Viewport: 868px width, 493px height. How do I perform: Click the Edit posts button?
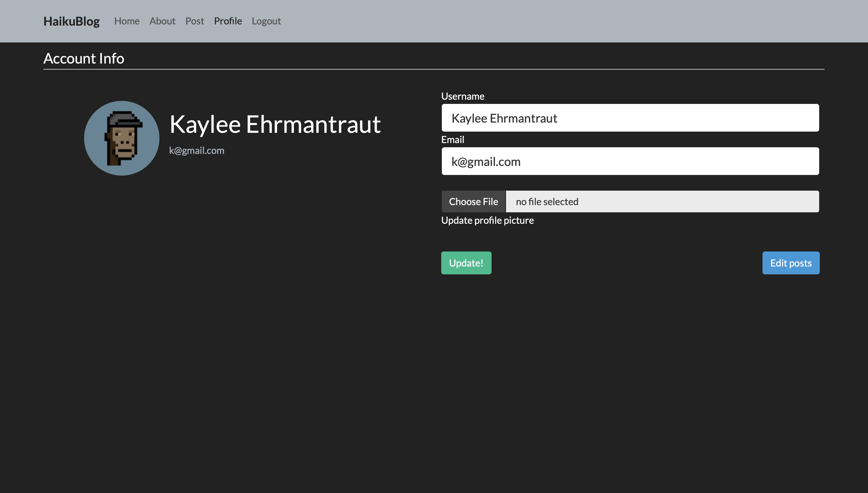tap(791, 263)
